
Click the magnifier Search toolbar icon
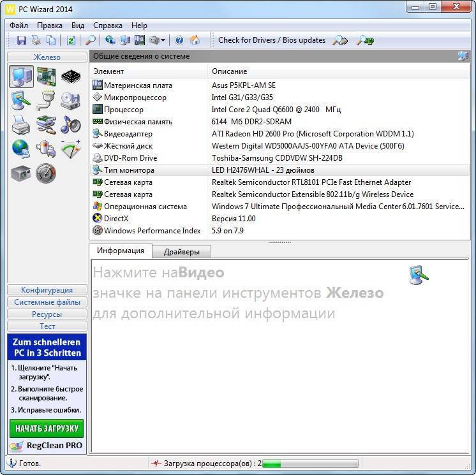point(90,40)
